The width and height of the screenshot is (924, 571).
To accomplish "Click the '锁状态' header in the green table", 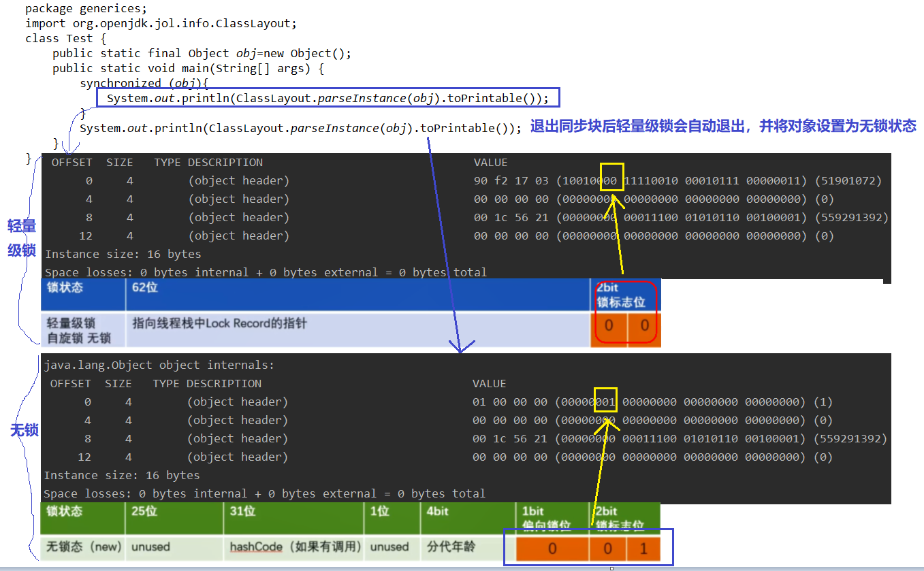I will [82, 519].
